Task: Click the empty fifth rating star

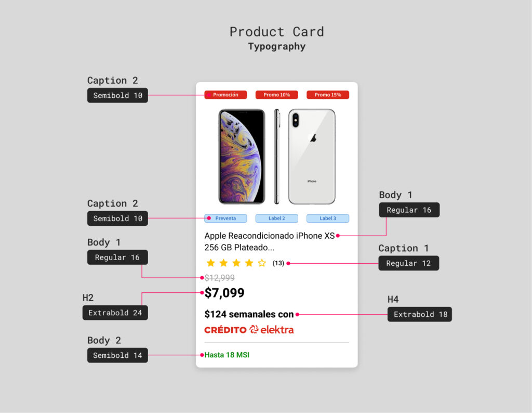Action: (x=262, y=263)
